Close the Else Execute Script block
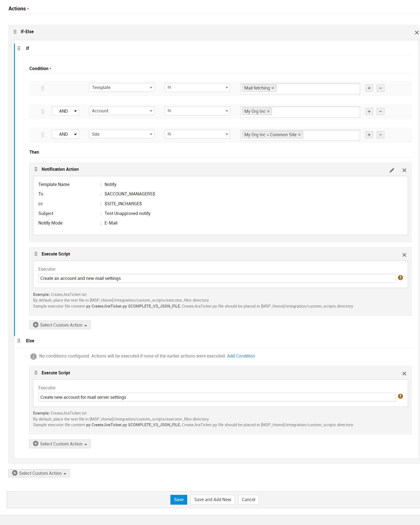 click(x=404, y=374)
